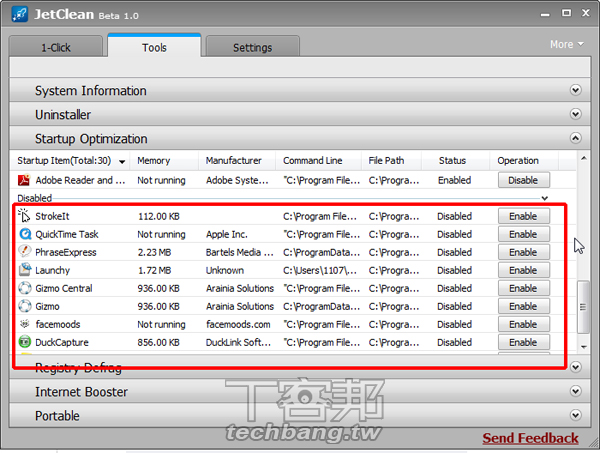Click the Send Feedback link
The width and height of the screenshot is (600, 453).
[530, 438]
